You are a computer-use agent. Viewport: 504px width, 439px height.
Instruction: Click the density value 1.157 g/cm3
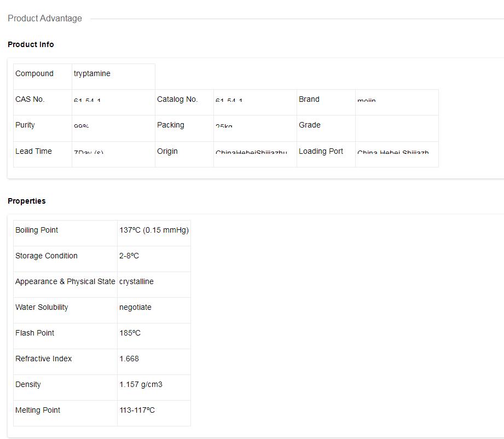click(141, 384)
